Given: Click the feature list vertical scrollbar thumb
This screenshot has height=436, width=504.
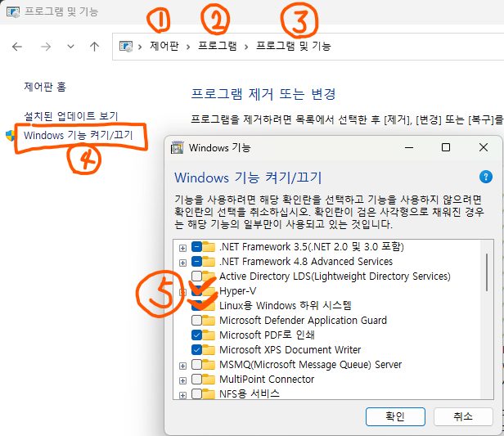Looking at the screenshot, I should [487, 272].
